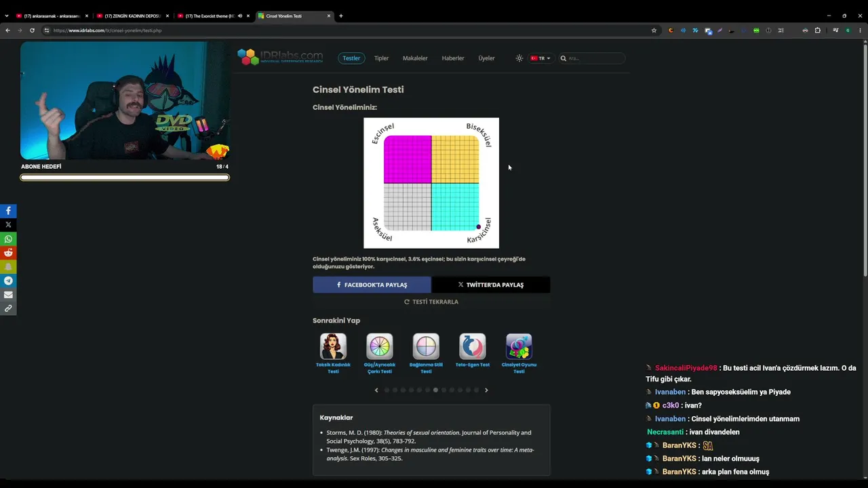This screenshot has width=868, height=488.
Task: Click the Abone Hedefi progress bar
Action: [x=125, y=178]
